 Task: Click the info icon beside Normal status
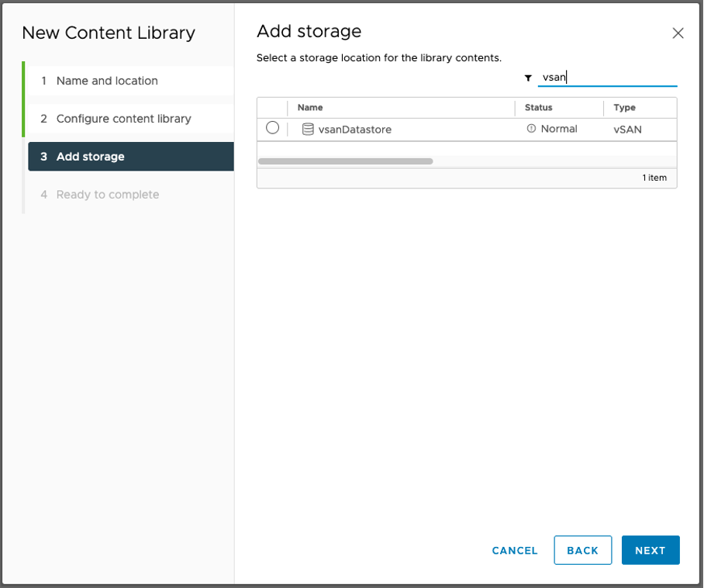click(533, 129)
